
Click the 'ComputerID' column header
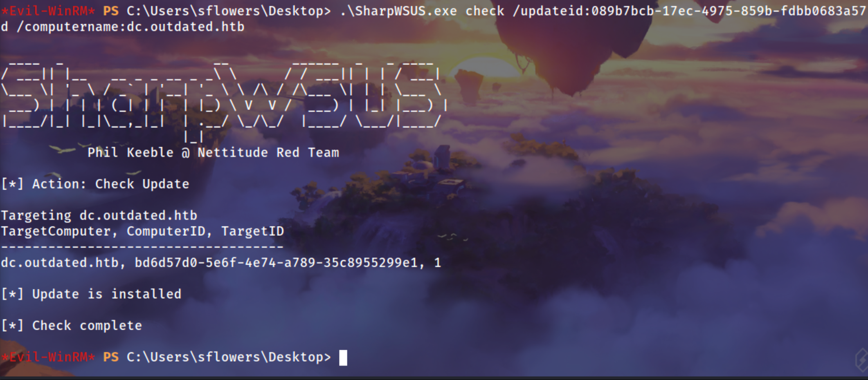coord(166,231)
